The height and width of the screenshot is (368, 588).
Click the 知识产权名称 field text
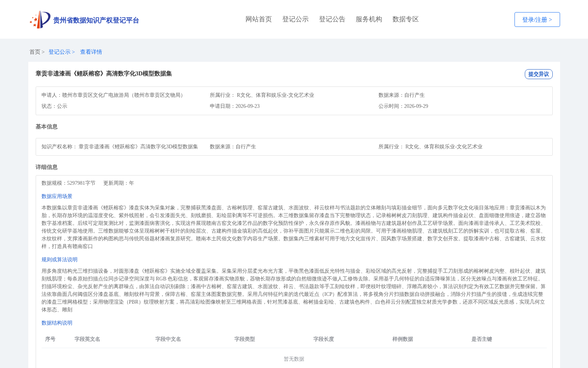coord(120,146)
